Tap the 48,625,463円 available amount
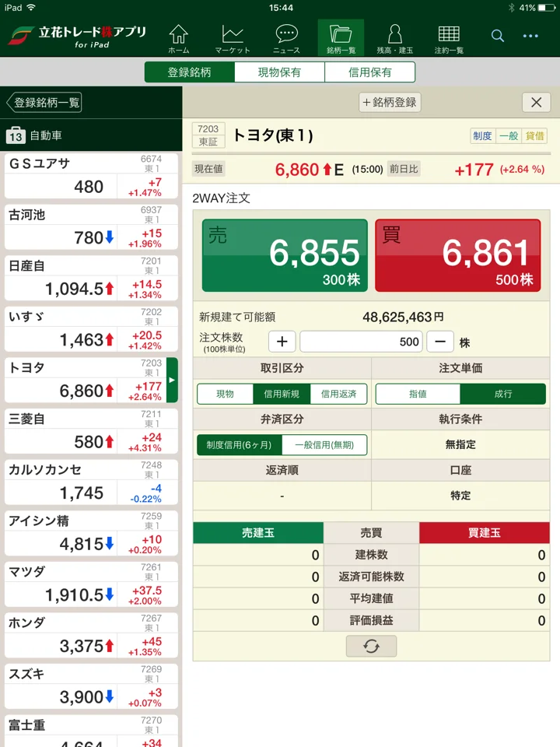Screen dimensions: 560x747 [403, 317]
